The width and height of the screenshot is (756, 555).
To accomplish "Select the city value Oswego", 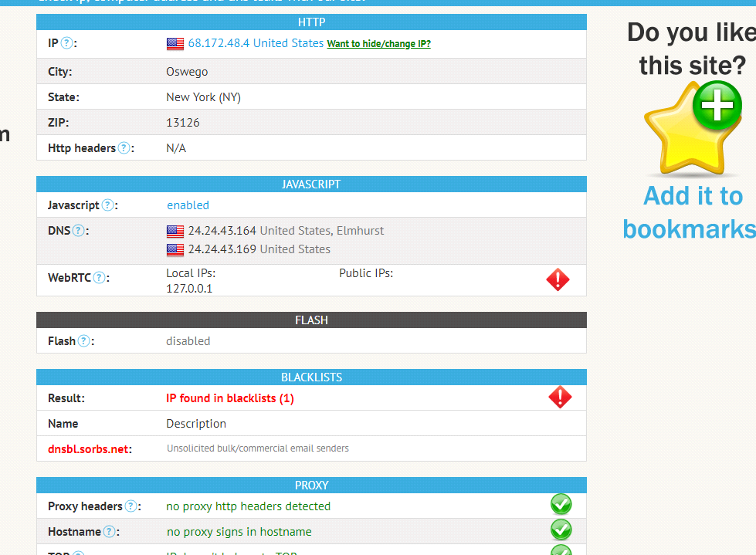I will click(x=187, y=72).
